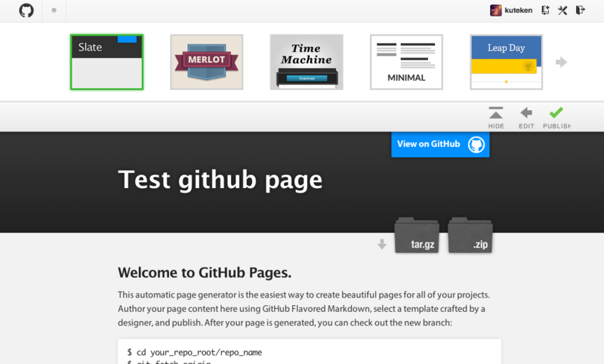Open the kuteken profile link
Screen dimensions: 604x364
(519, 11)
